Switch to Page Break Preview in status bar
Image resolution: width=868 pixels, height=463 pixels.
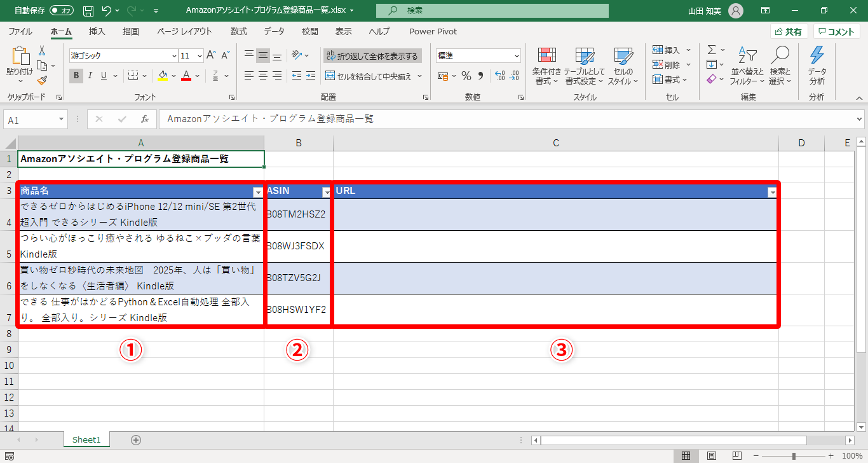(737, 456)
